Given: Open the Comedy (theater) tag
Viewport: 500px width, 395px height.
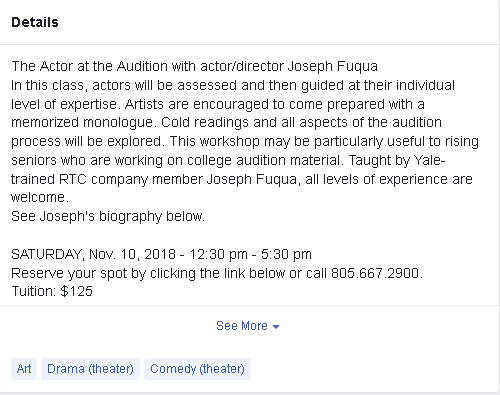Looking at the screenshot, I should pos(197,369).
